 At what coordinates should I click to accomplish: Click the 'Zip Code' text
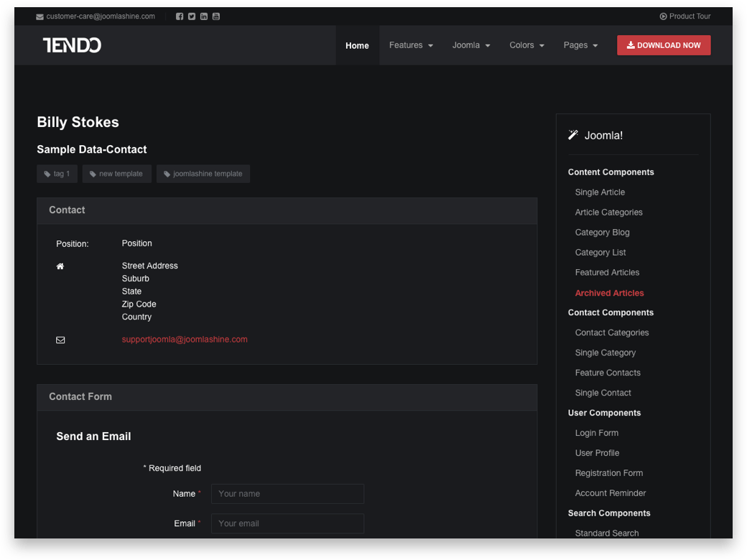[x=139, y=304]
